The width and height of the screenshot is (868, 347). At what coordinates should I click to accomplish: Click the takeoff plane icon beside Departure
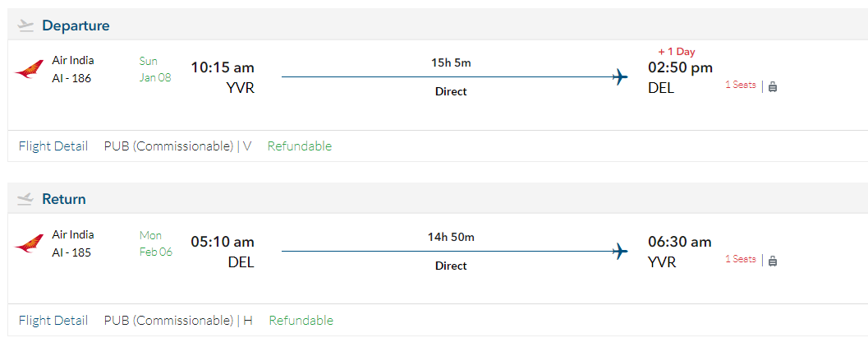point(25,25)
